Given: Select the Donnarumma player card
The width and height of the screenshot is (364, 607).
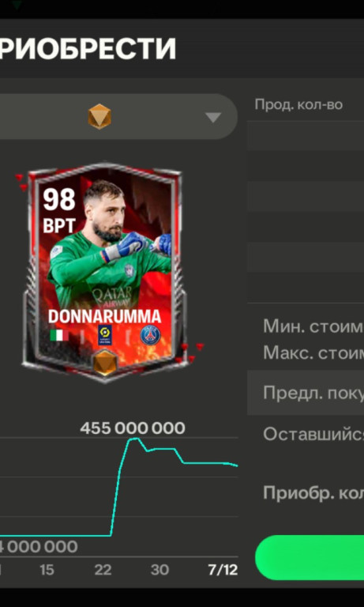Looking at the screenshot, I should click(104, 272).
